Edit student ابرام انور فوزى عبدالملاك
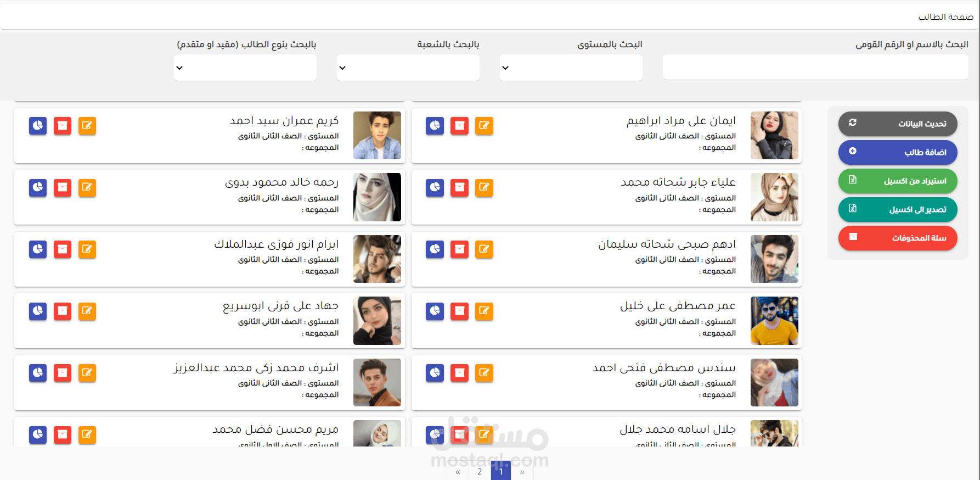 point(87,249)
